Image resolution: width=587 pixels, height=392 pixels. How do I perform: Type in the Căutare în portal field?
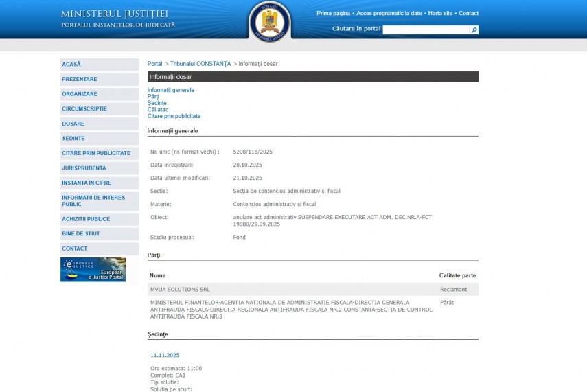[426, 30]
